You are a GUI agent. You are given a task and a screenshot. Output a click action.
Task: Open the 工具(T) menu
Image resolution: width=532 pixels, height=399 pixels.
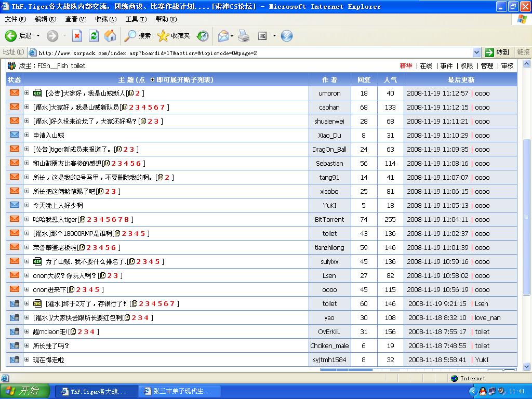136,19
